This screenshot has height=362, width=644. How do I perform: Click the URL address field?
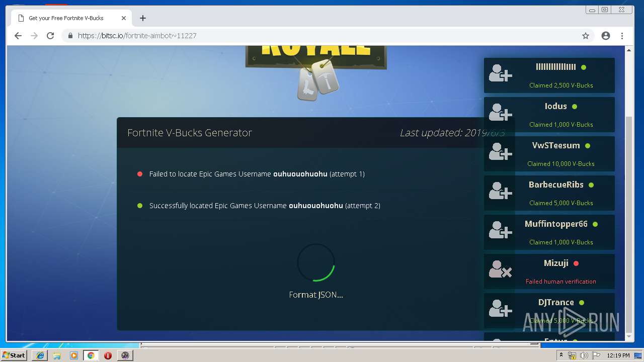[327, 36]
